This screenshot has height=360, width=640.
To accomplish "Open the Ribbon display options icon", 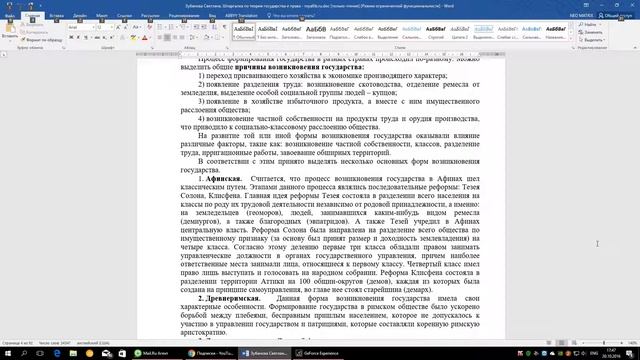I will [586, 5].
